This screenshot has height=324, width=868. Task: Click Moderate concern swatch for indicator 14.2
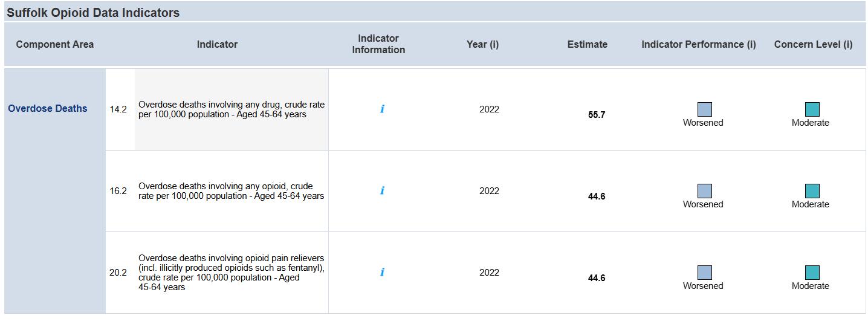[x=812, y=109]
